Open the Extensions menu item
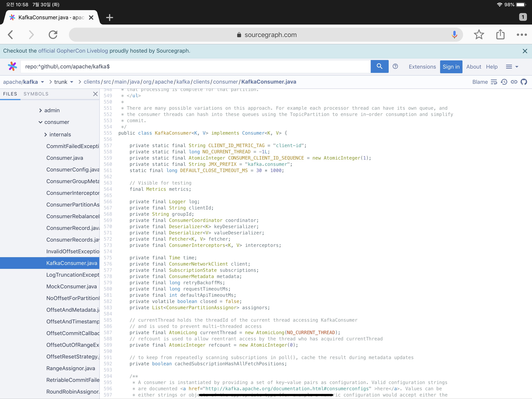This screenshot has height=399, width=532. [x=422, y=67]
